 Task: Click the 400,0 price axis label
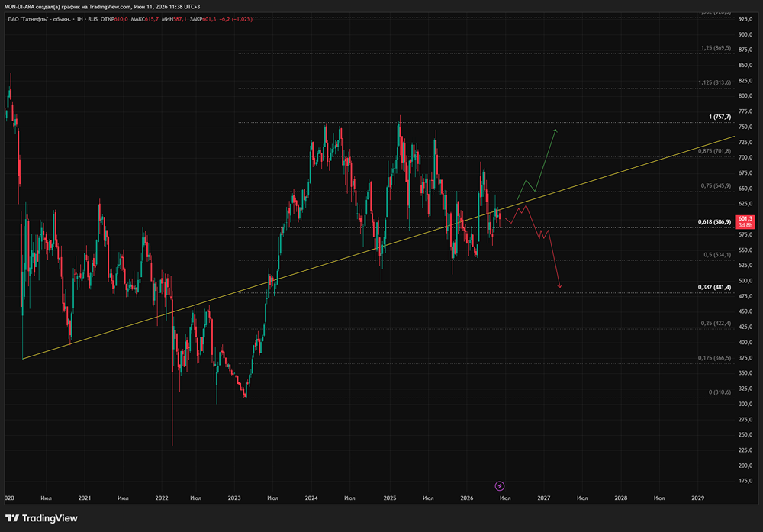[745, 343]
